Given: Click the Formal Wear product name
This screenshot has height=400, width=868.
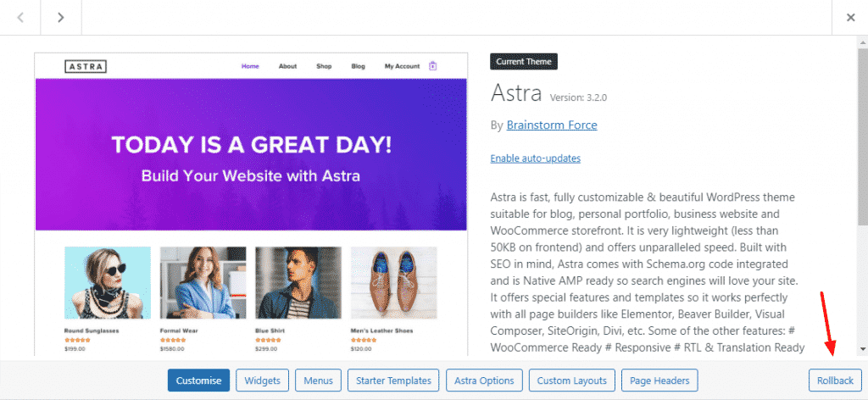Looking at the screenshot, I should pos(179,331).
